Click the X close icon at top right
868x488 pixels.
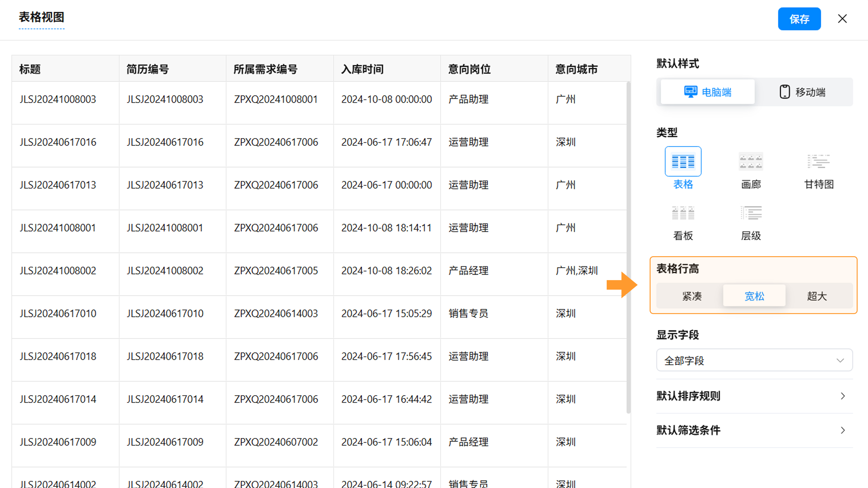click(842, 19)
